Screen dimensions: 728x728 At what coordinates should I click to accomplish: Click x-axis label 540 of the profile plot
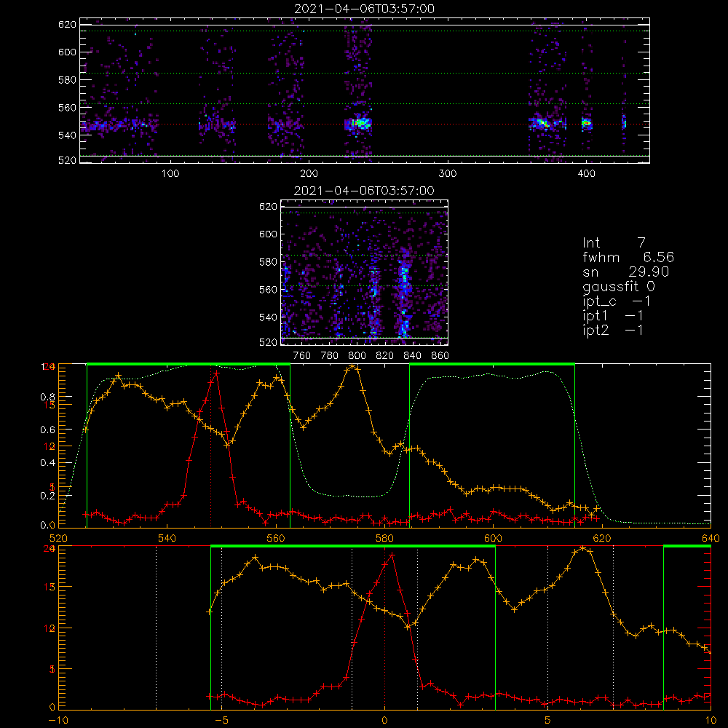pos(167,539)
